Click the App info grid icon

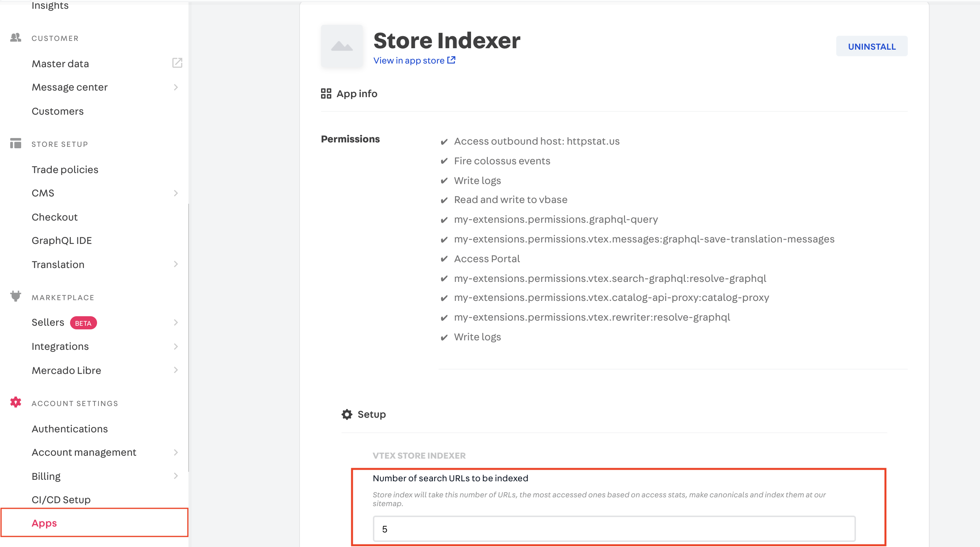pyautogui.click(x=326, y=93)
